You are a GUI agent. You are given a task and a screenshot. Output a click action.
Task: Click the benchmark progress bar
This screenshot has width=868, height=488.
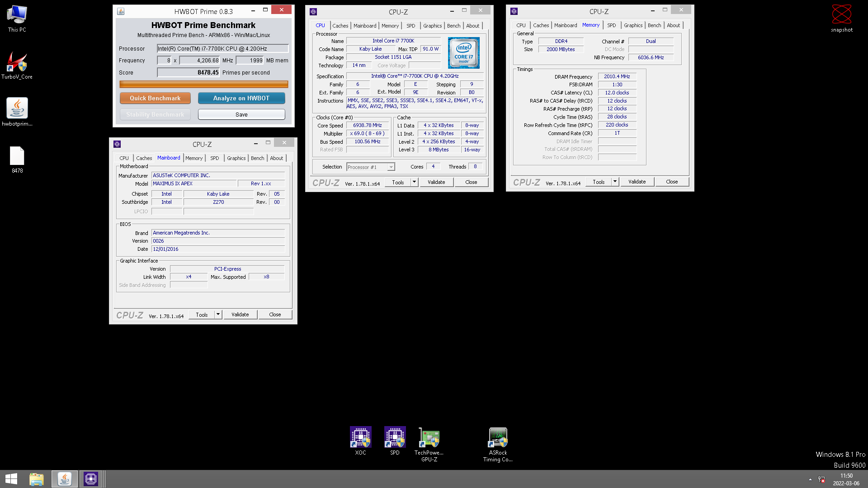pos(203,84)
